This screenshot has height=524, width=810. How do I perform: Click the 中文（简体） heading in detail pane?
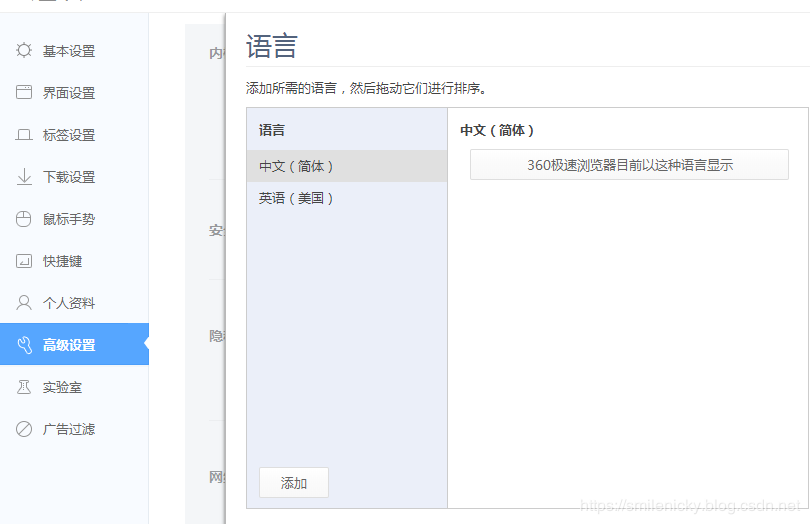point(497,130)
